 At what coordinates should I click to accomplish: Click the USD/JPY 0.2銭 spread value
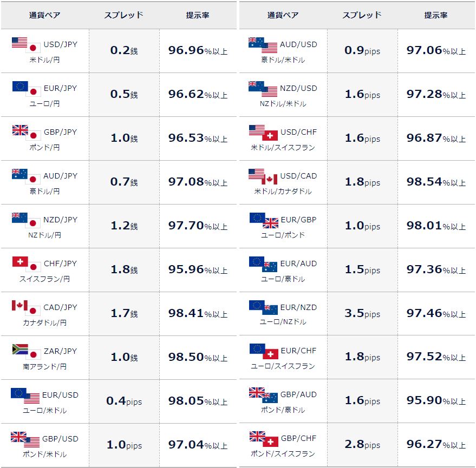point(124,51)
